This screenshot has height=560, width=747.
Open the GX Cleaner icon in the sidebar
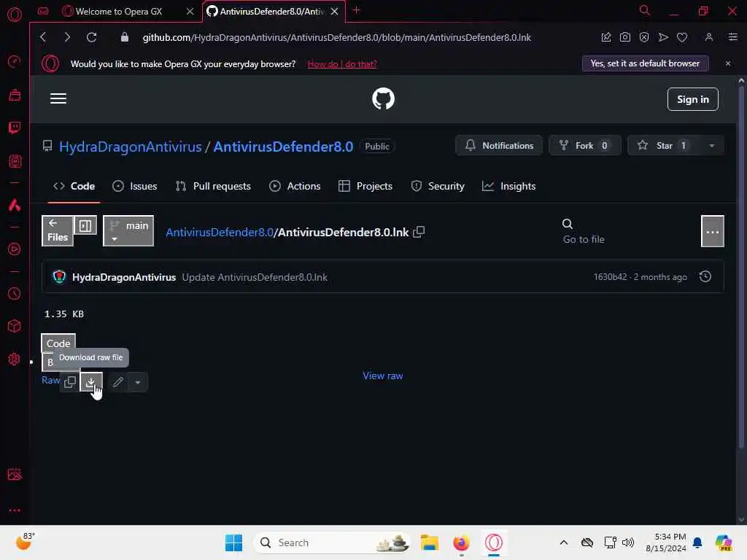click(15, 95)
